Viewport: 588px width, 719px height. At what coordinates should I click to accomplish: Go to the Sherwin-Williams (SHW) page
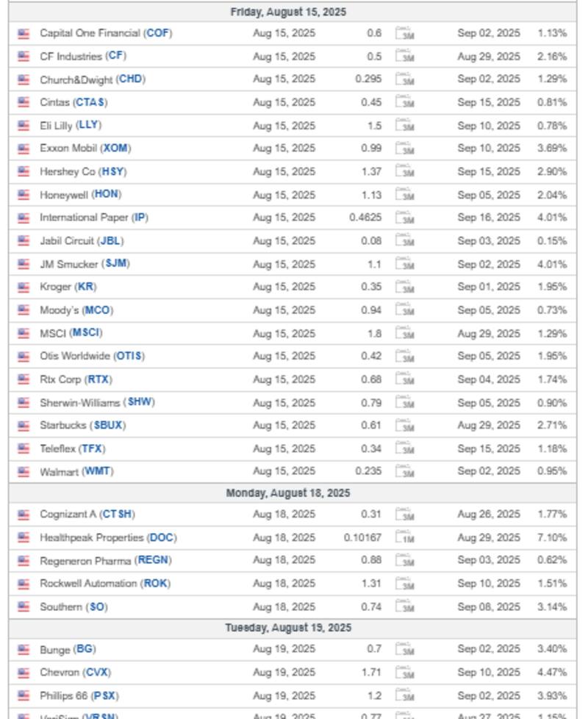click(x=97, y=402)
